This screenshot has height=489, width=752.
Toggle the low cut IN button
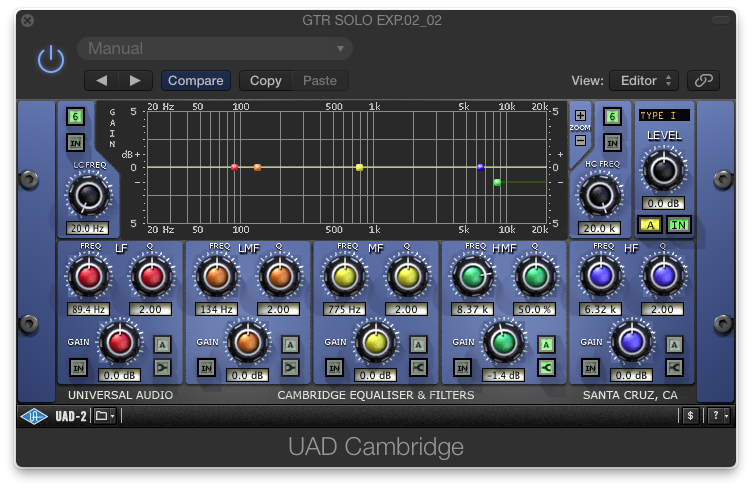(x=75, y=143)
